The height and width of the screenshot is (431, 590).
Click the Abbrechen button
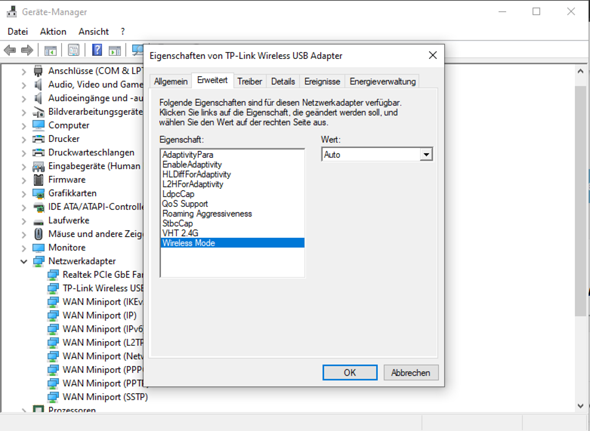point(411,373)
